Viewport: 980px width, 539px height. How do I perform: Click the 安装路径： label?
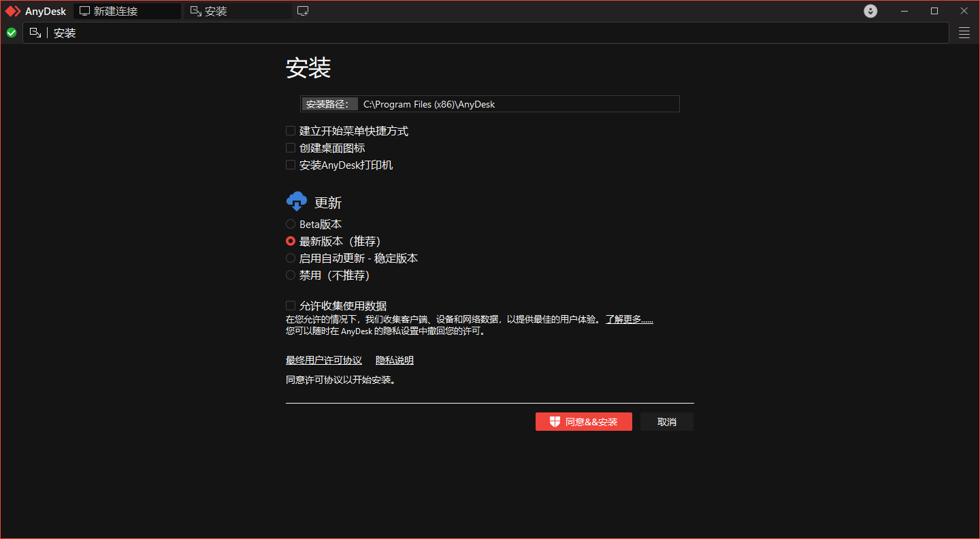pyautogui.click(x=330, y=104)
